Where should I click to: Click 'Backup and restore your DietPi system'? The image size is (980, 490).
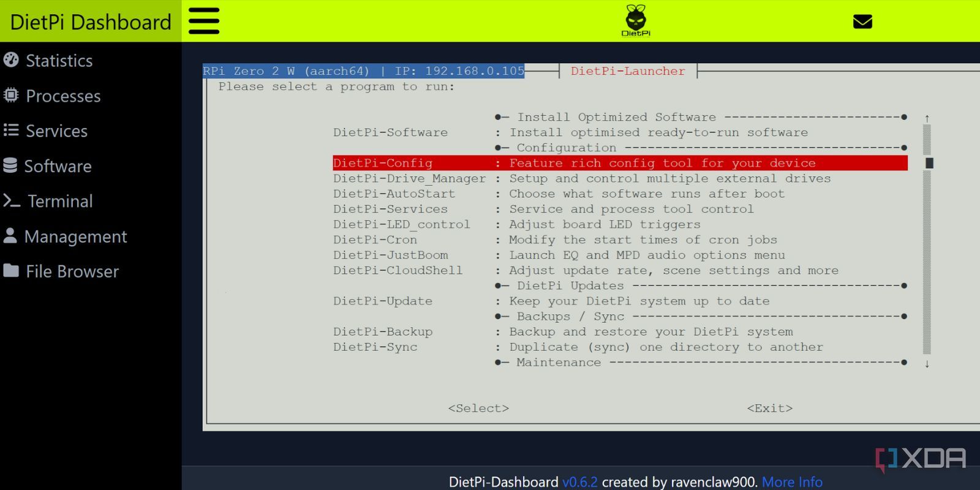pyautogui.click(x=651, y=331)
